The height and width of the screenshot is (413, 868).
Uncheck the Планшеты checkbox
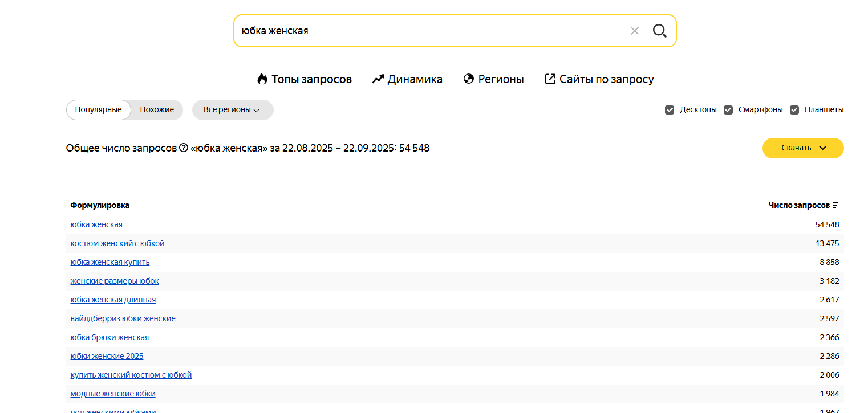(794, 110)
